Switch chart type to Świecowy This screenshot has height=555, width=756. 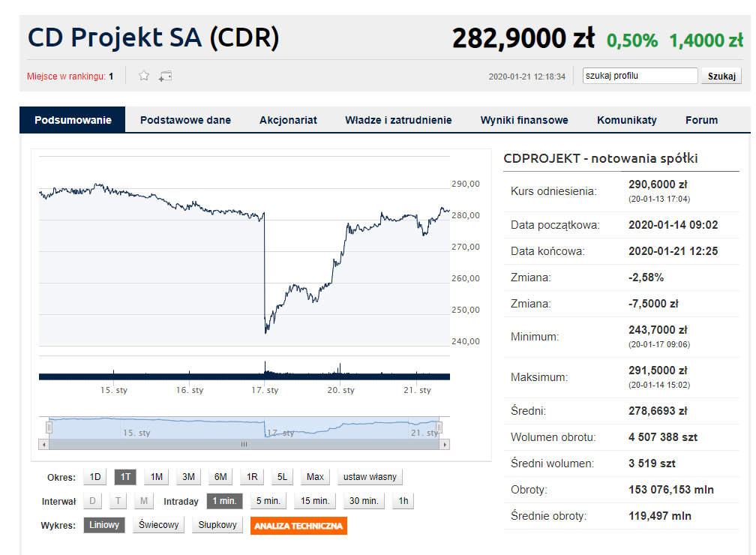[159, 525]
